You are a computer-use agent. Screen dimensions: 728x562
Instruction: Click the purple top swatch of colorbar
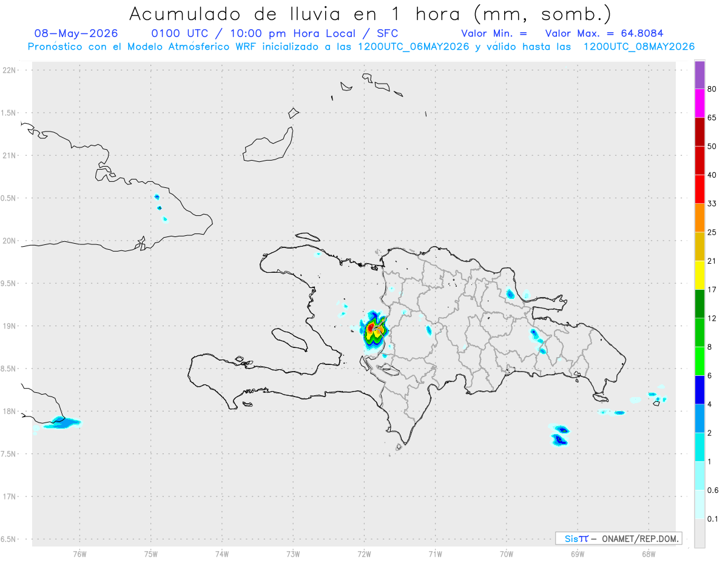[x=699, y=75]
